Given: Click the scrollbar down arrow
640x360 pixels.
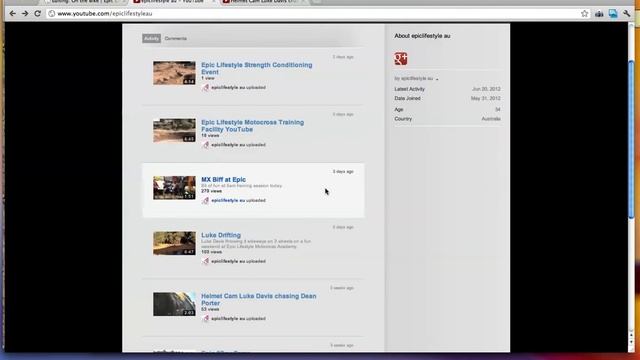Looking at the screenshot, I should tap(631, 342).
